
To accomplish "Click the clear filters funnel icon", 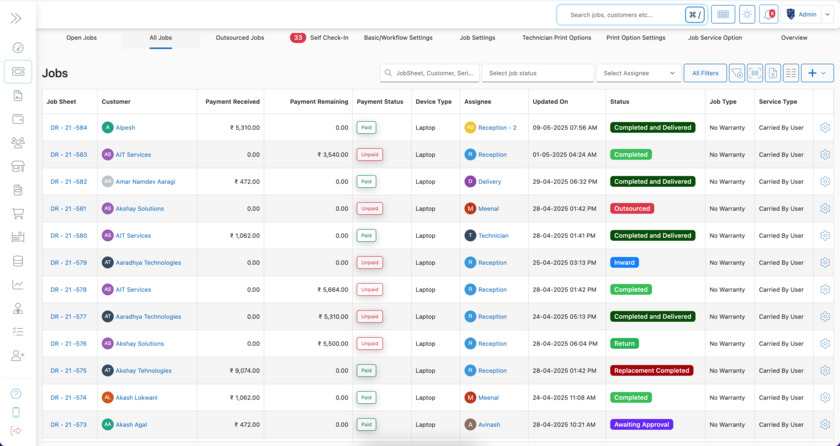I will point(737,73).
